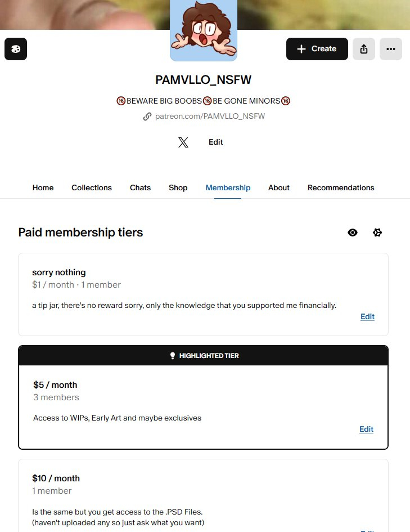
Task: Click the tier settings gear icon
Action: click(x=377, y=233)
